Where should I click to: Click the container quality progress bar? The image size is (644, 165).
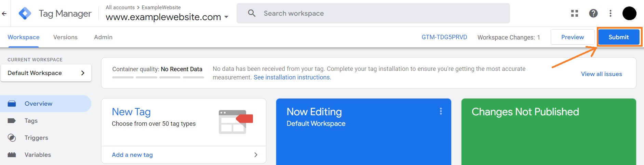(158, 77)
